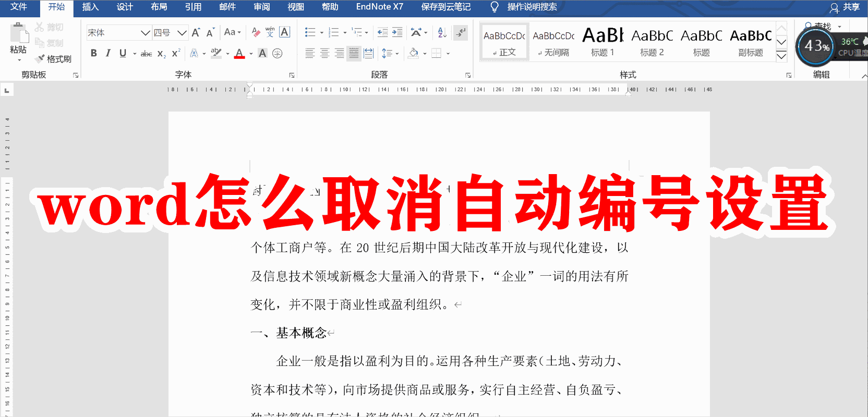Click the multilevel list icon

click(x=357, y=32)
